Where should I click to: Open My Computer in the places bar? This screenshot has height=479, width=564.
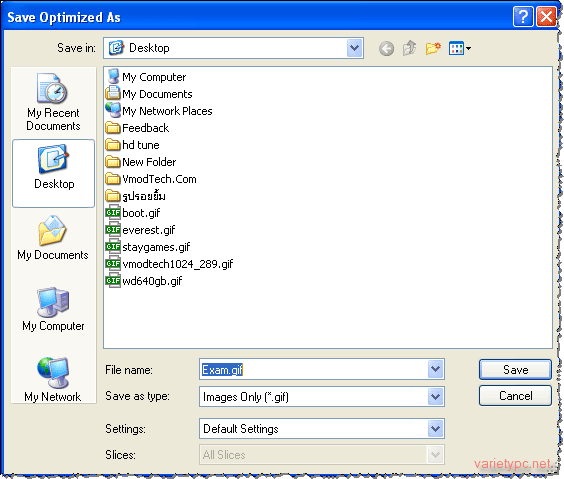(53, 309)
